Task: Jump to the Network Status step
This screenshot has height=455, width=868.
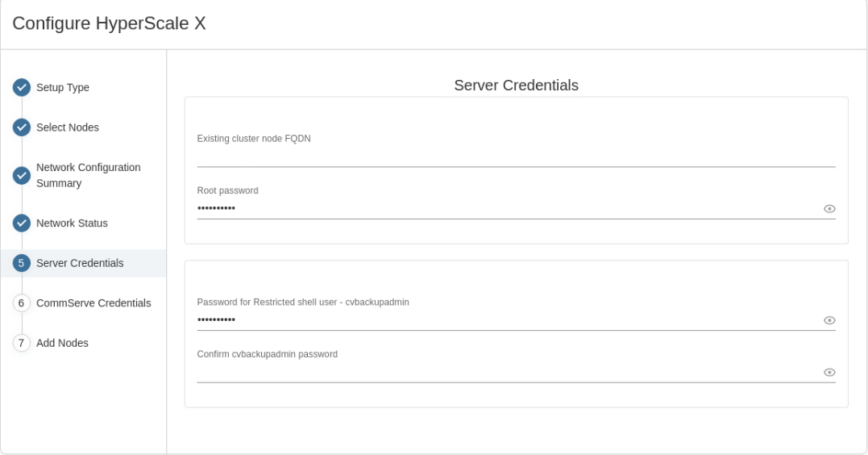Action: tap(72, 223)
